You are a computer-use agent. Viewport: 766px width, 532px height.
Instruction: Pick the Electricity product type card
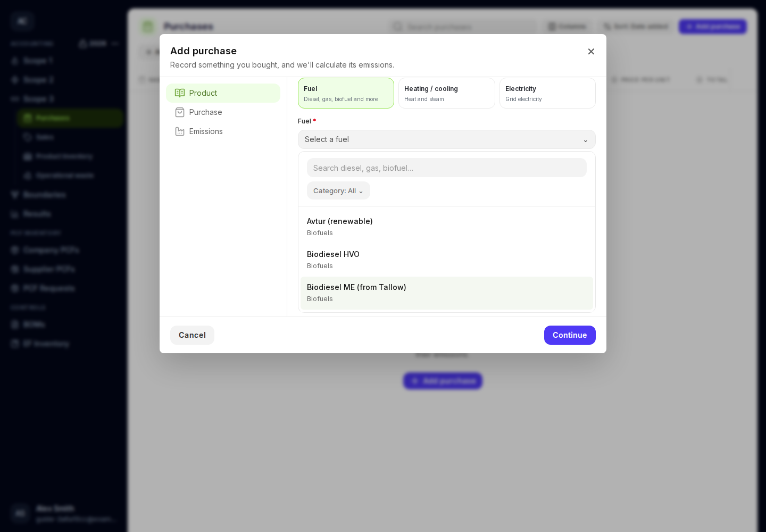[x=547, y=93]
